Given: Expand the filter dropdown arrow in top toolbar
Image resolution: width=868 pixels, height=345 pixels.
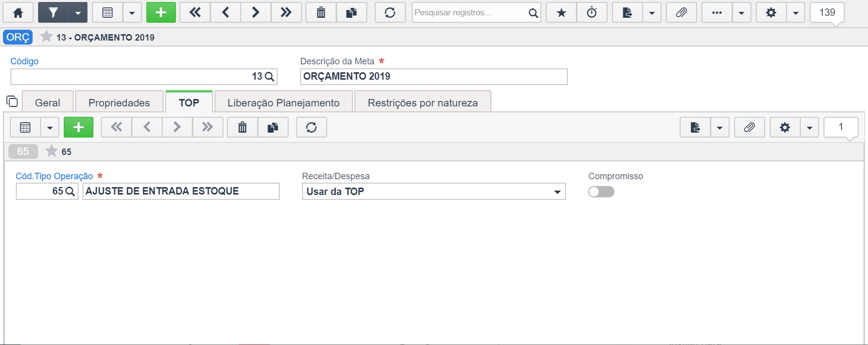Looking at the screenshot, I should click(x=78, y=13).
